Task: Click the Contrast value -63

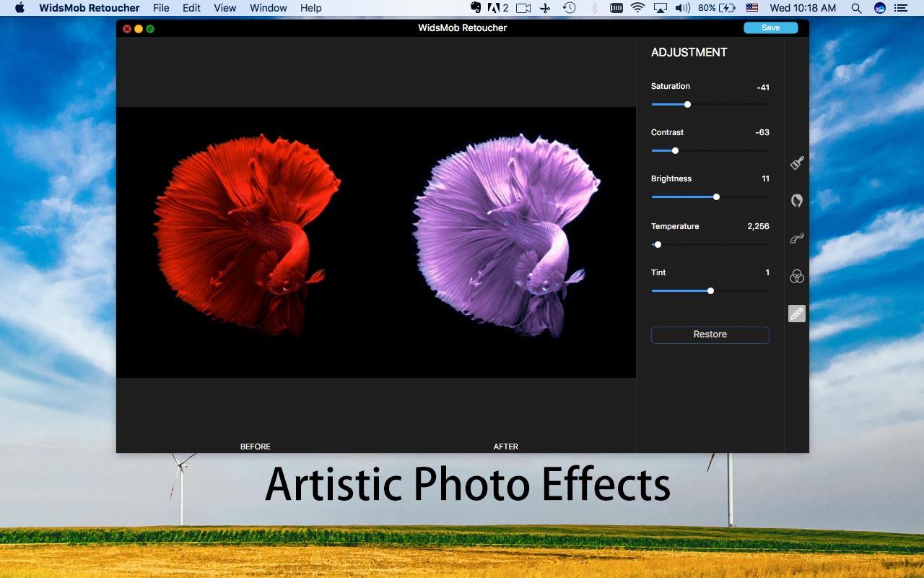Action: (762, 132)
